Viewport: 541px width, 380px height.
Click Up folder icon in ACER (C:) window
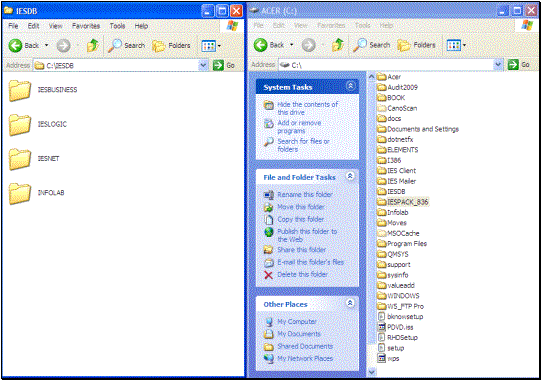[338, 45]
